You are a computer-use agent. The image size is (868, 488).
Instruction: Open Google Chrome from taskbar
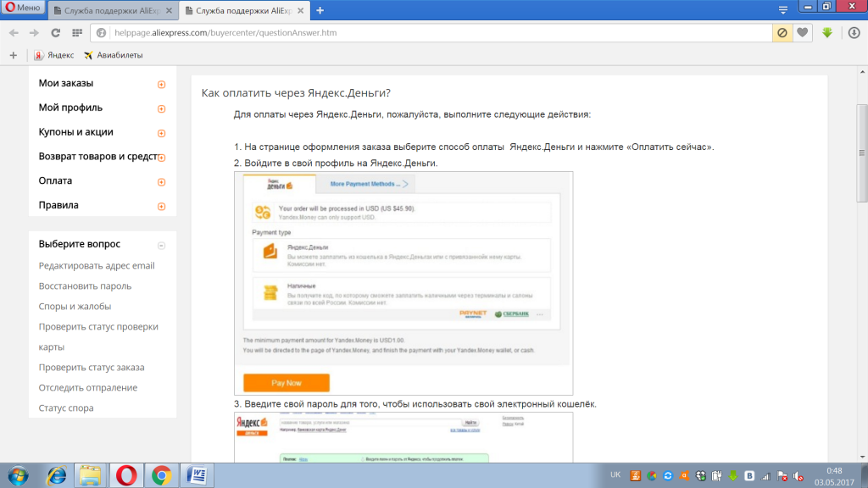(x=162, y=476)
